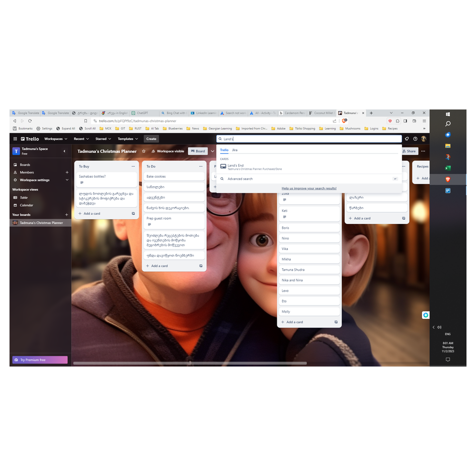Viewport: 476px width, 476px height.
Task: Click the browser address bar URL
Action: [x=138, y=121]
